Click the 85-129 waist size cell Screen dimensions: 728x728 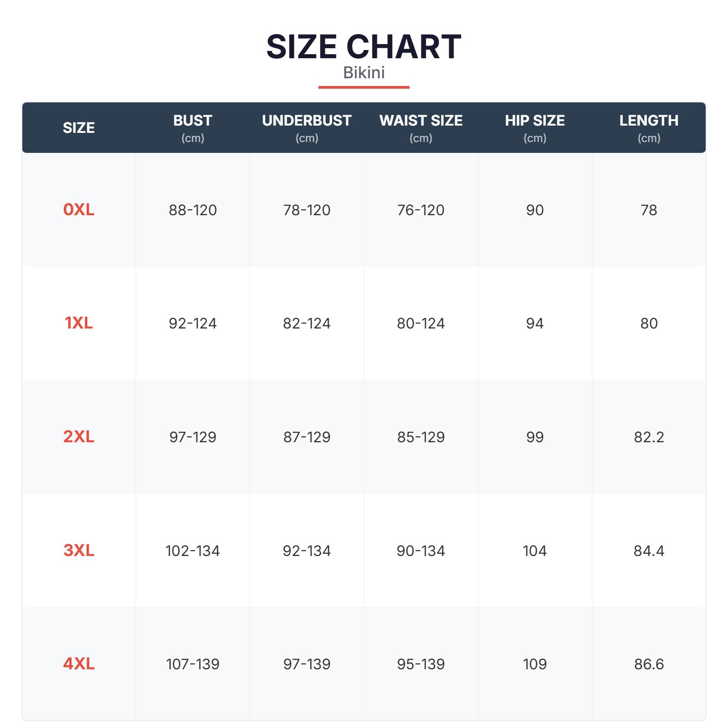click(421, 437)
